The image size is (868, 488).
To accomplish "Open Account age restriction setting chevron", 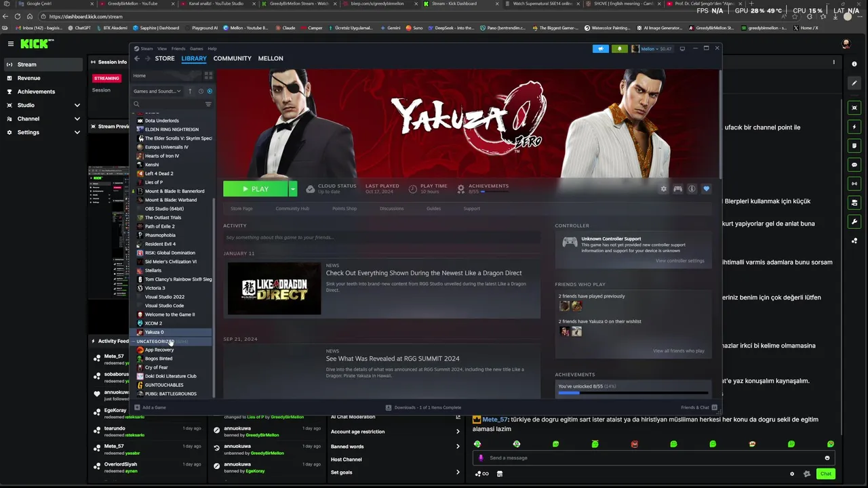I will 458,432.
